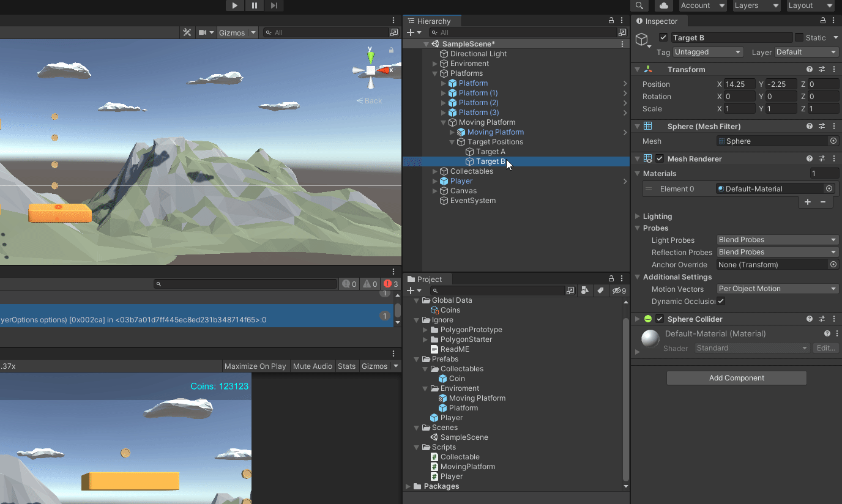842x504 pixels.
Task: Open Project search by type icon
Action: (x=585, y=291)
